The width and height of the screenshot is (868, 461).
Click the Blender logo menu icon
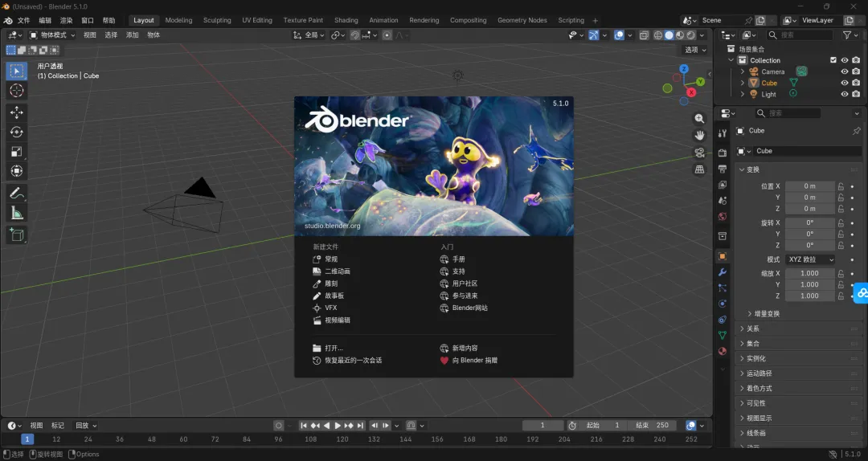click(8, 20)
